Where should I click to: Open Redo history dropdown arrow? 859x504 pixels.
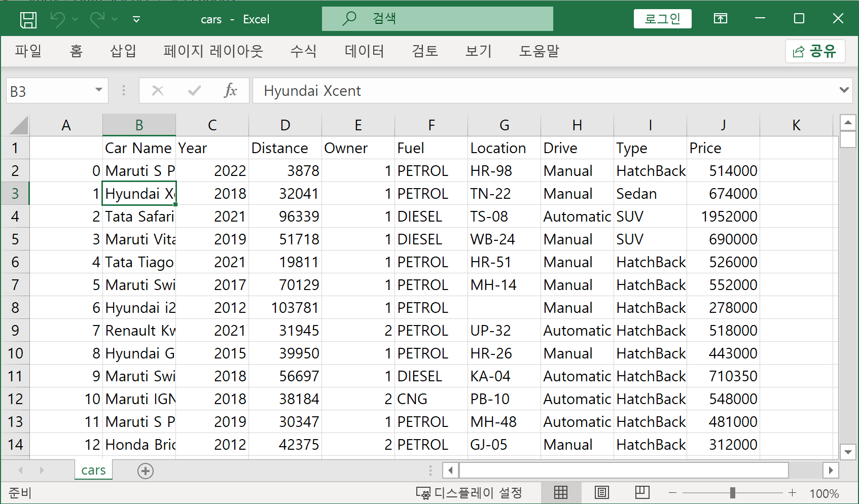point(115,19)
